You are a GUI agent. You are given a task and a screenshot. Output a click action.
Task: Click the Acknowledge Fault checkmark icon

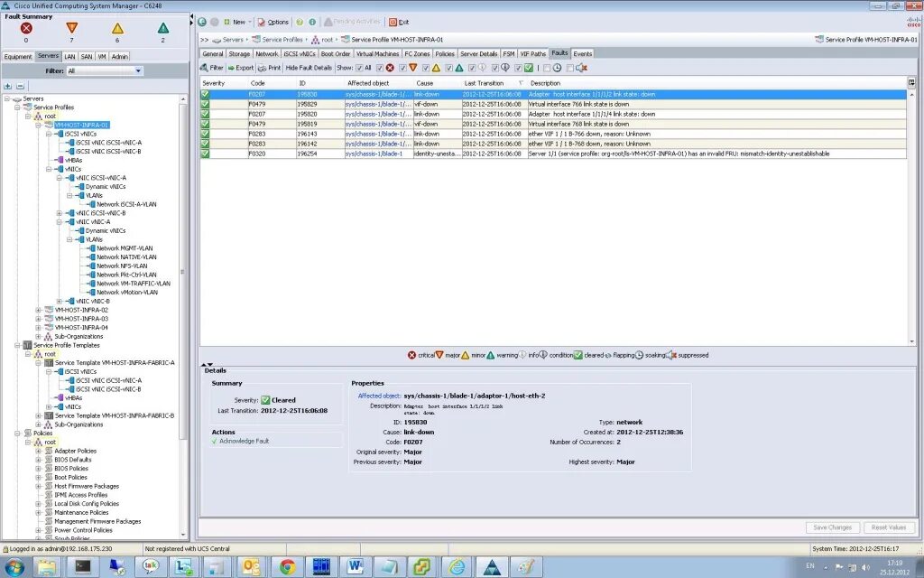(x=215, y=441)
